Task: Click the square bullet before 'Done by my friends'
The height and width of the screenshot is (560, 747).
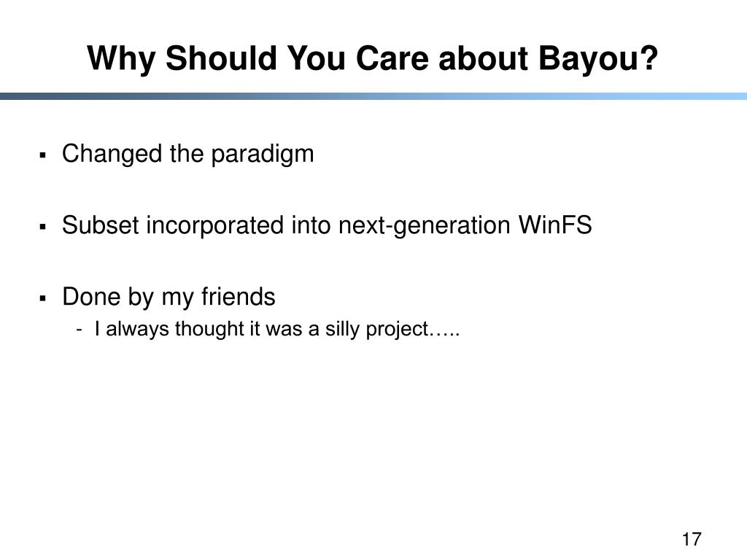Action: tap(43, 298)
